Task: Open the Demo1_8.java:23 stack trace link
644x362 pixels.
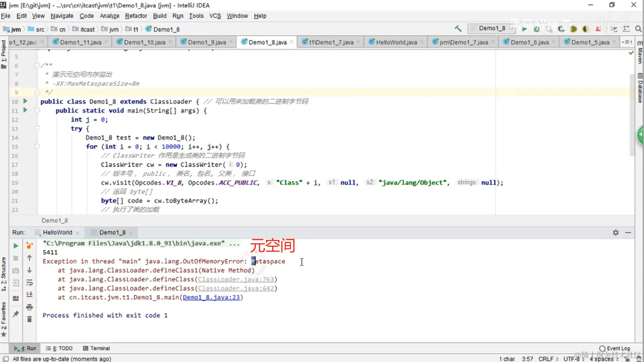Action: click(211, 297)
